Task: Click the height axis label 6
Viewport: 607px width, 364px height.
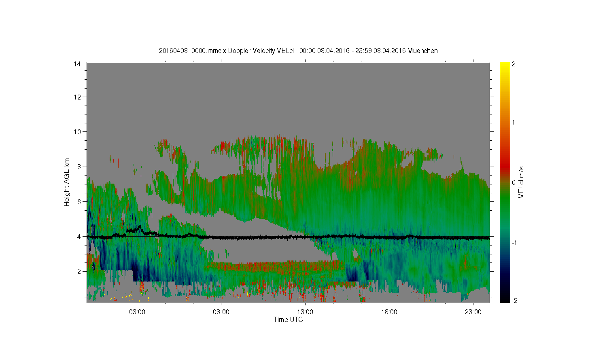Action: click(x=79, y=201)
